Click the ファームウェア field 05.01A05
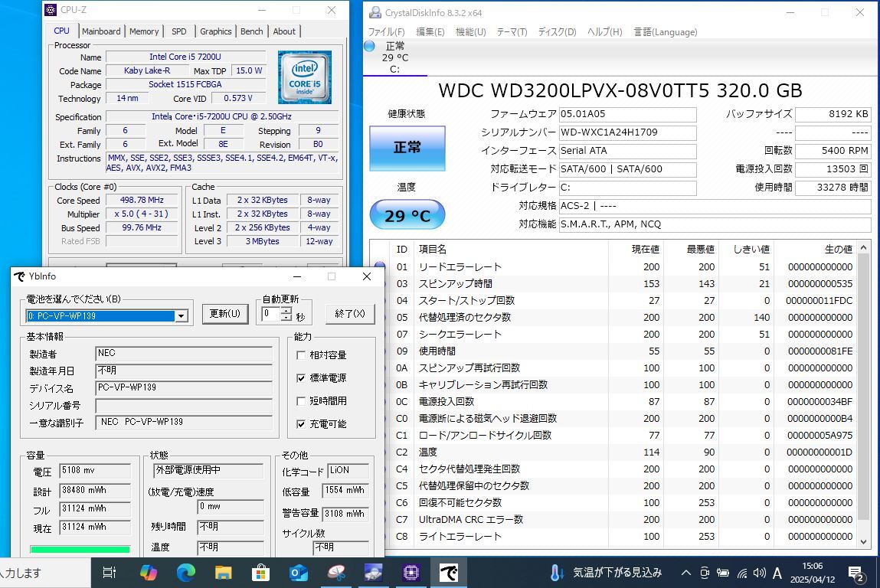 [628, 114]
